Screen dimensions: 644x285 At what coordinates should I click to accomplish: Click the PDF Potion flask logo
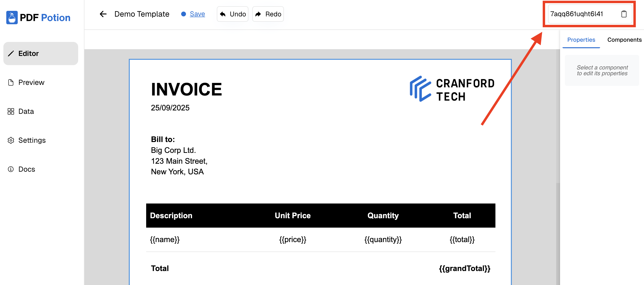(x=12, y=18)
